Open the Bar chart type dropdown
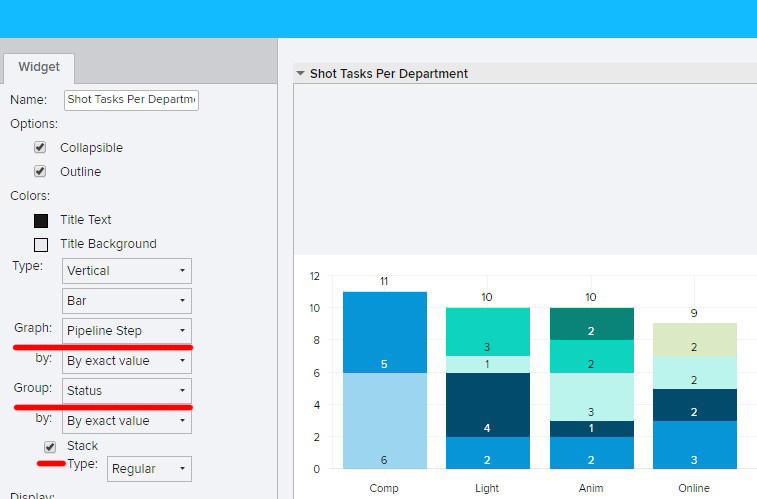Screen dimensions: 757x499 tap(127, 300)
